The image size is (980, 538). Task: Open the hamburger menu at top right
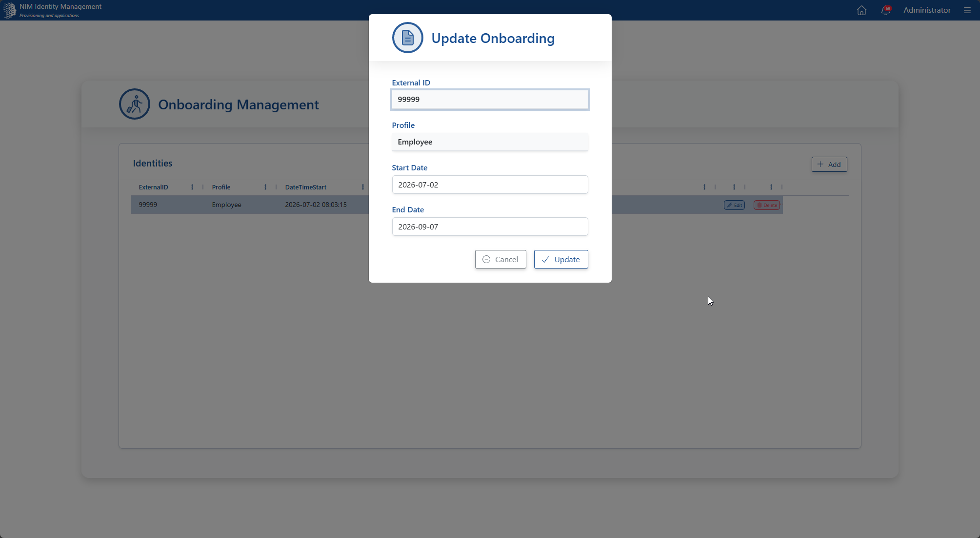pos(967,10)
